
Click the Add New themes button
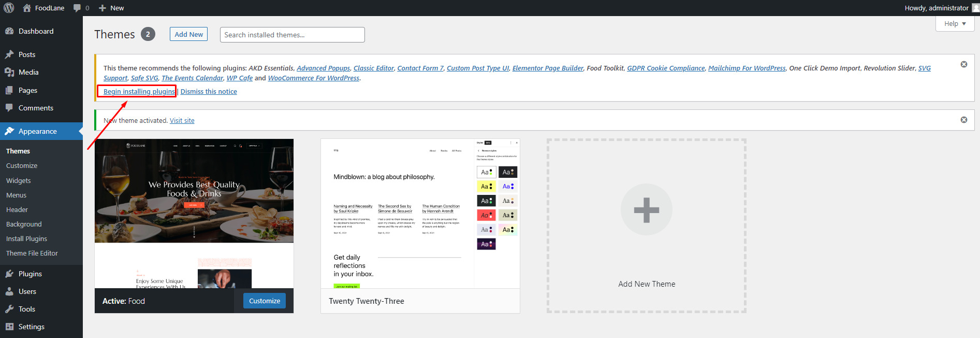188,34
